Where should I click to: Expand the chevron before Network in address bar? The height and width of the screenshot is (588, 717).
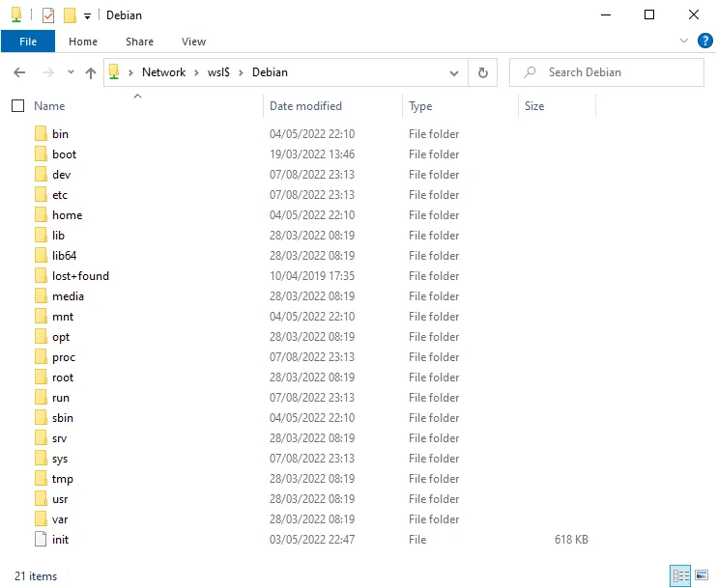pyautogui.click(x=130, y=72)
